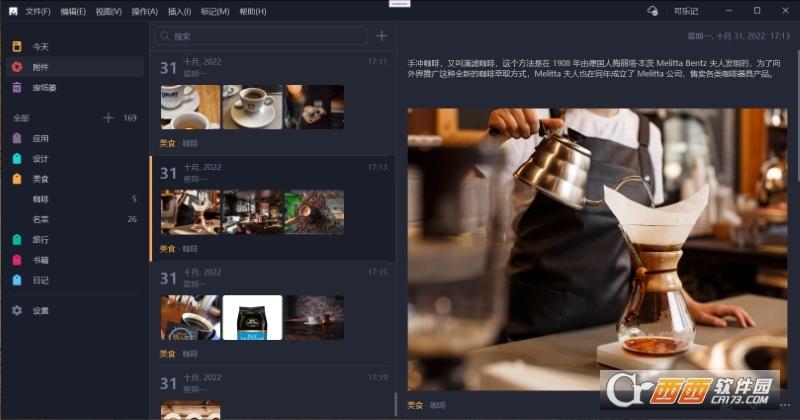Open the 今天 (Today) sidebar icon
Viewport: 800px width, 420px height.
point(17,46)
